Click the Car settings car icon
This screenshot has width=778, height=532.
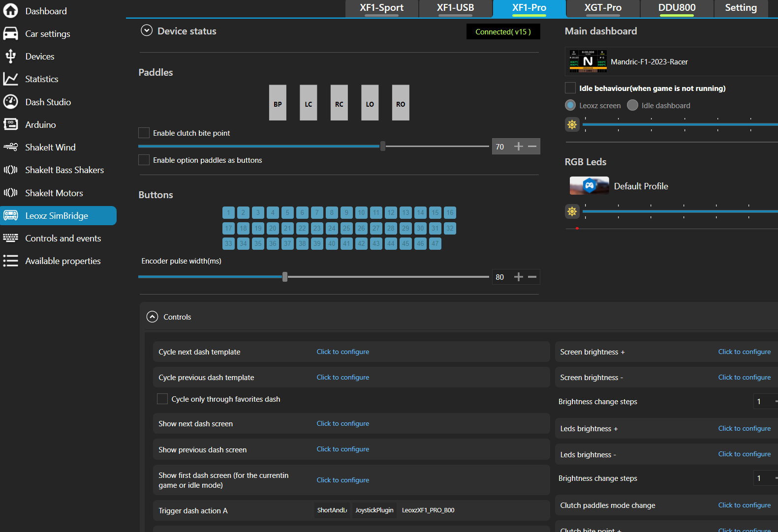(x=10, y=33)
